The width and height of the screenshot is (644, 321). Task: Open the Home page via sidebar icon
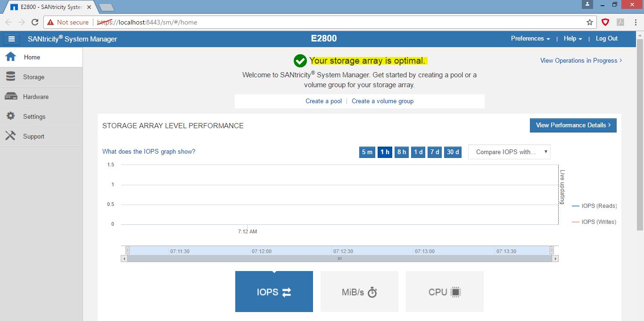tap(10, 57)
